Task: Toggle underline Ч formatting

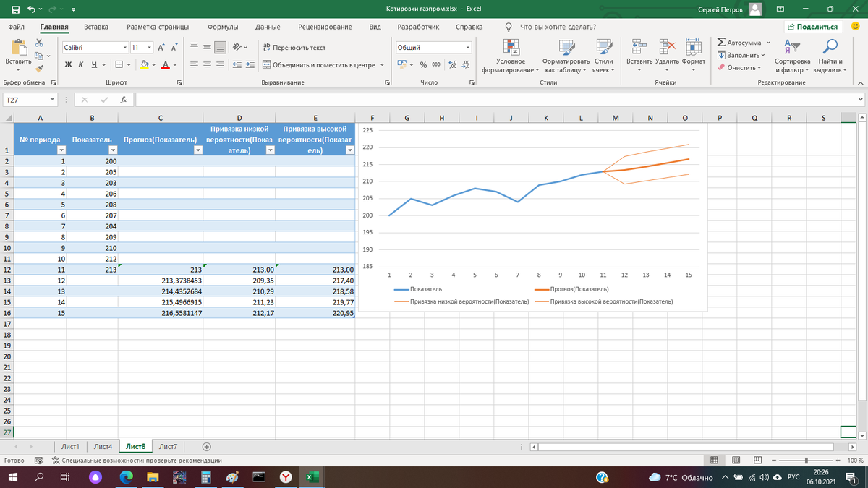Action: 94,64
